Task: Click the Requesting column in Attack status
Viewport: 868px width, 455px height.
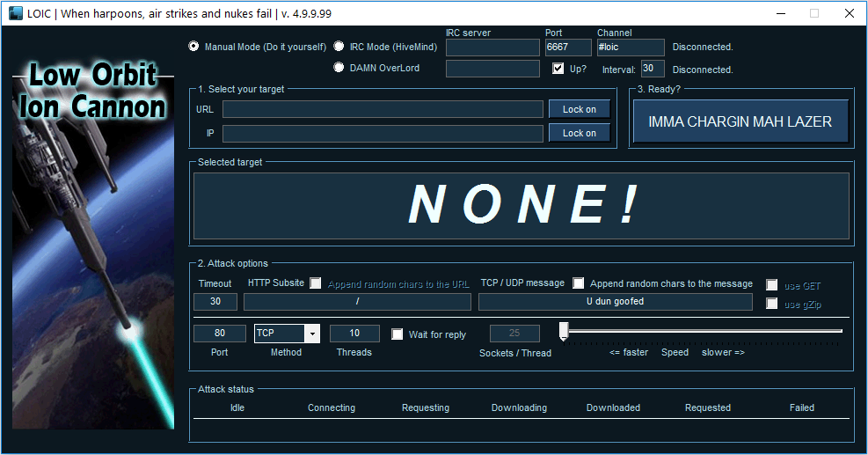Action: [426, 407]
